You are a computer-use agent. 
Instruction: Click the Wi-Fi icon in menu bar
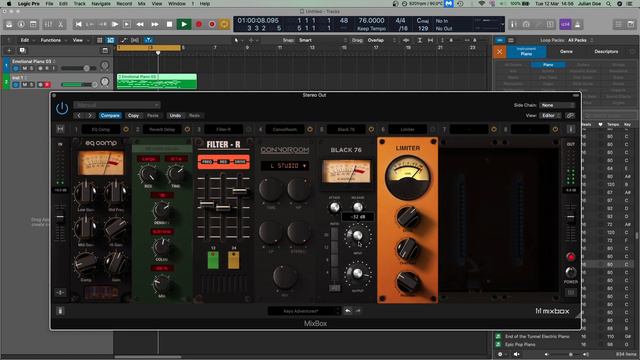click(x=482, y=4)
